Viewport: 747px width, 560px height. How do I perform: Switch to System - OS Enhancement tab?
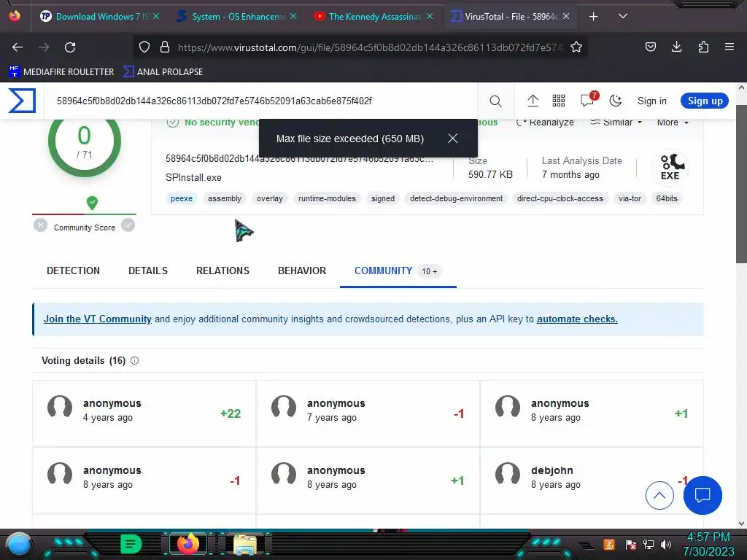[x=237, y=17]
